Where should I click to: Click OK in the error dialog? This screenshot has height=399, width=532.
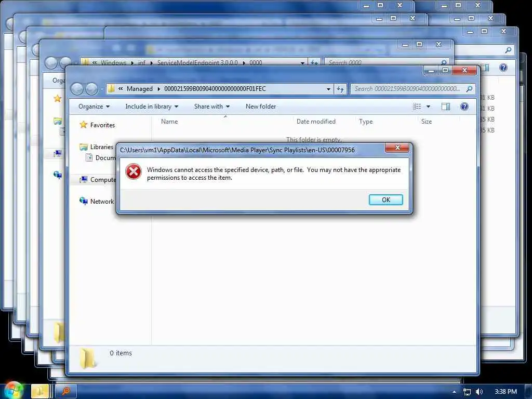386,200
